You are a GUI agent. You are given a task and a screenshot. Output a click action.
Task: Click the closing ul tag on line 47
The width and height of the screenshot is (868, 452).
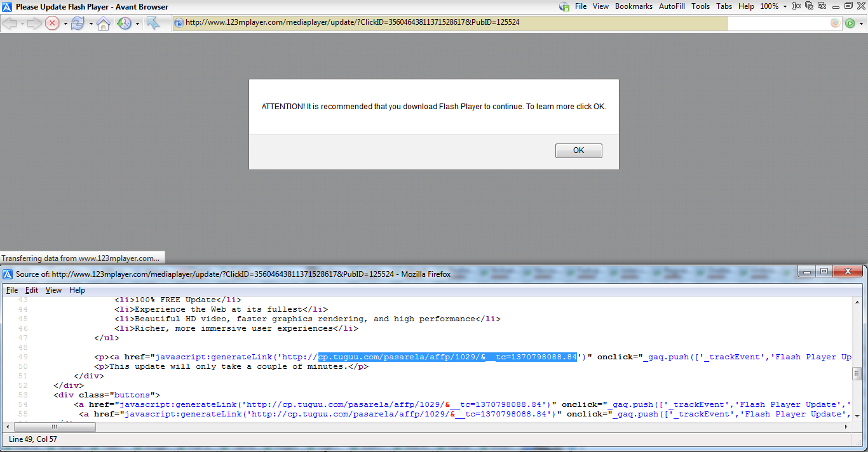point(107,338)
